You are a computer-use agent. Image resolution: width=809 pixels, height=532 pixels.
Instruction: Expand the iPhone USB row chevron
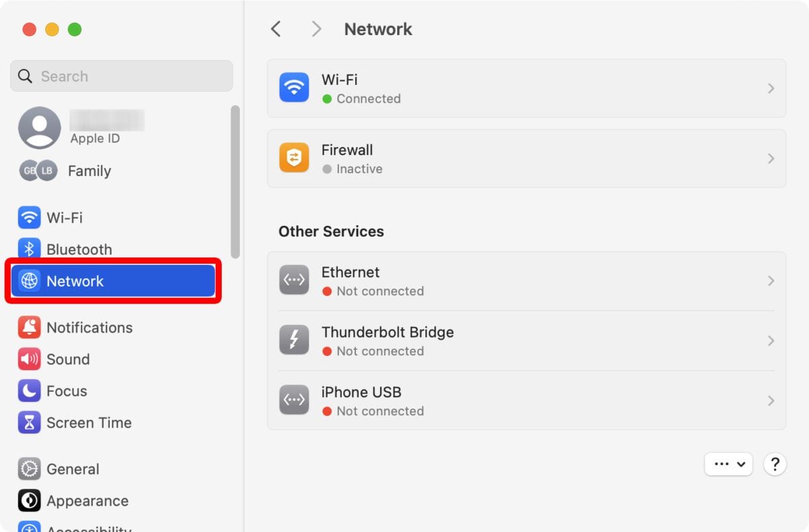(771, 401)
